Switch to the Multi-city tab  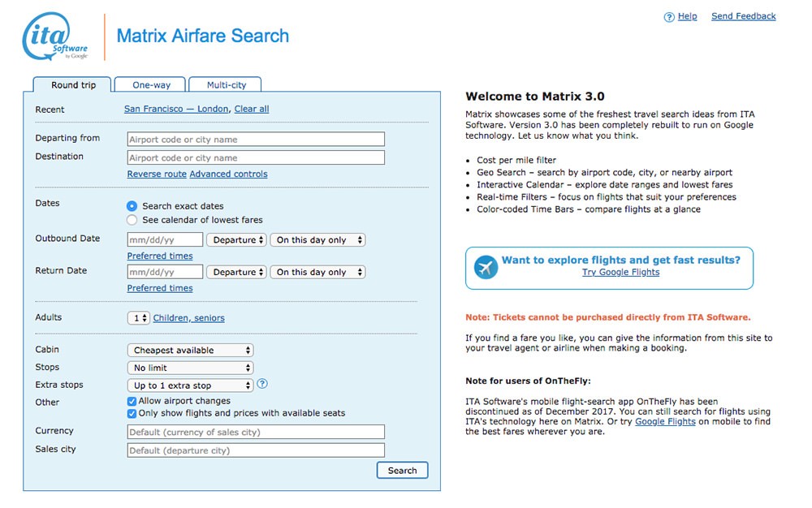click(x=226, y=85)
